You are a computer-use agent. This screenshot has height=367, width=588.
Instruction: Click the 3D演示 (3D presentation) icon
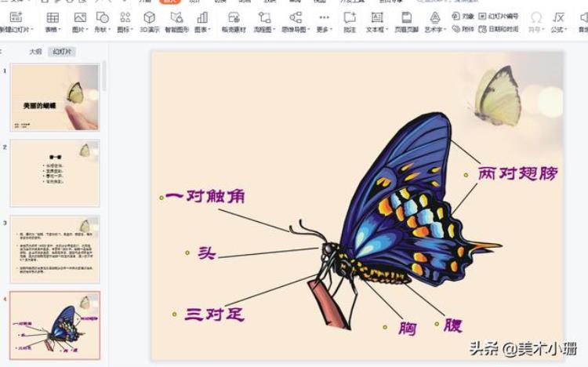[x=149, y=18]
